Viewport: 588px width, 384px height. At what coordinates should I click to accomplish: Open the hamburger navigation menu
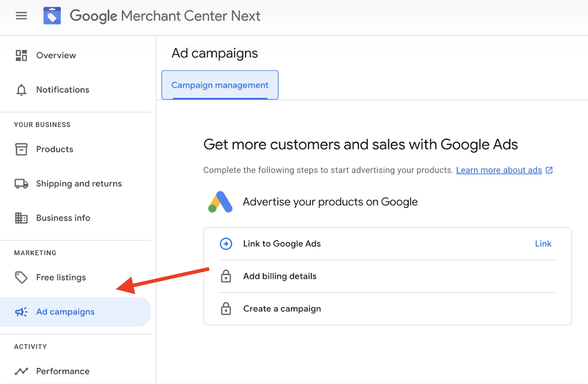(x=21, y=16)
